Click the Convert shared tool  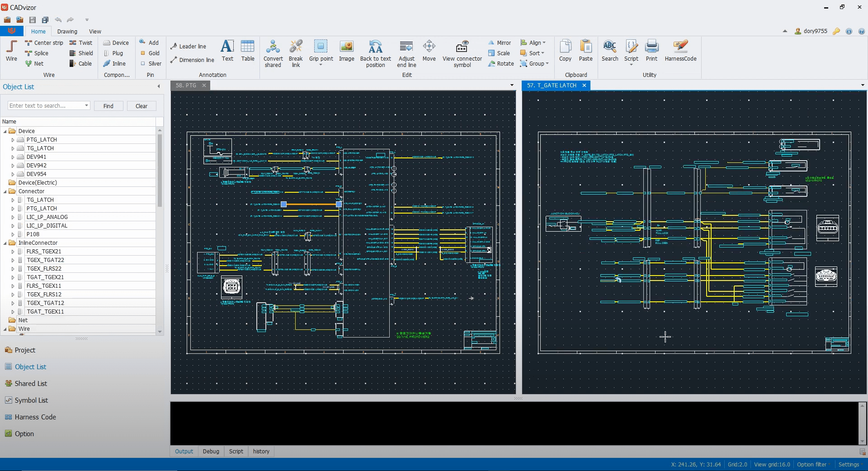[273, 54]
